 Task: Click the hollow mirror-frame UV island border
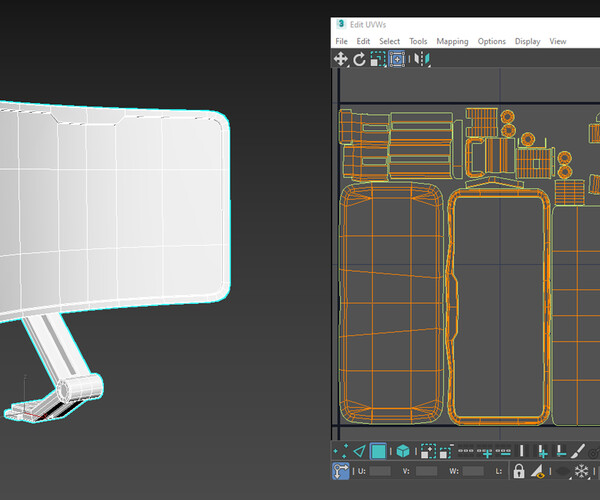[547, 306]
